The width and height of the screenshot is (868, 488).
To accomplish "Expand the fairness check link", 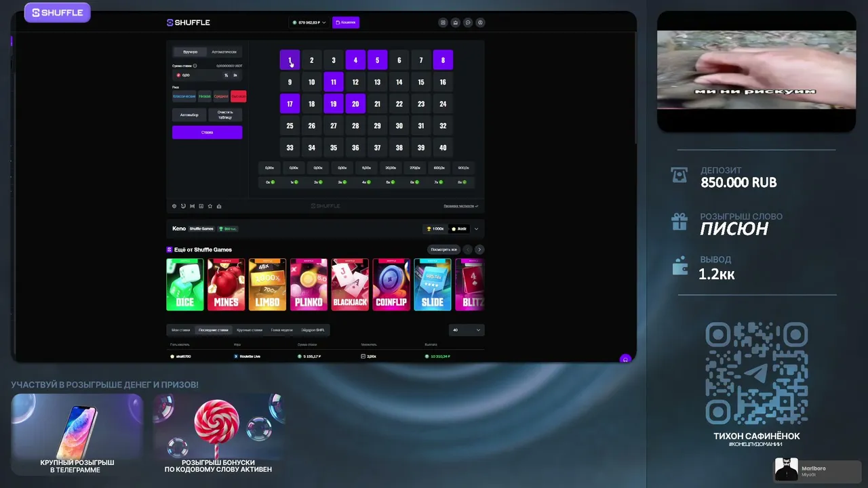I will point(461,206).
